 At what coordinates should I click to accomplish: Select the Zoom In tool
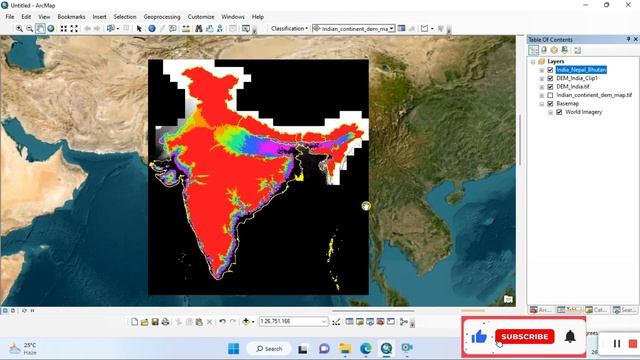(x=19, y=29)
